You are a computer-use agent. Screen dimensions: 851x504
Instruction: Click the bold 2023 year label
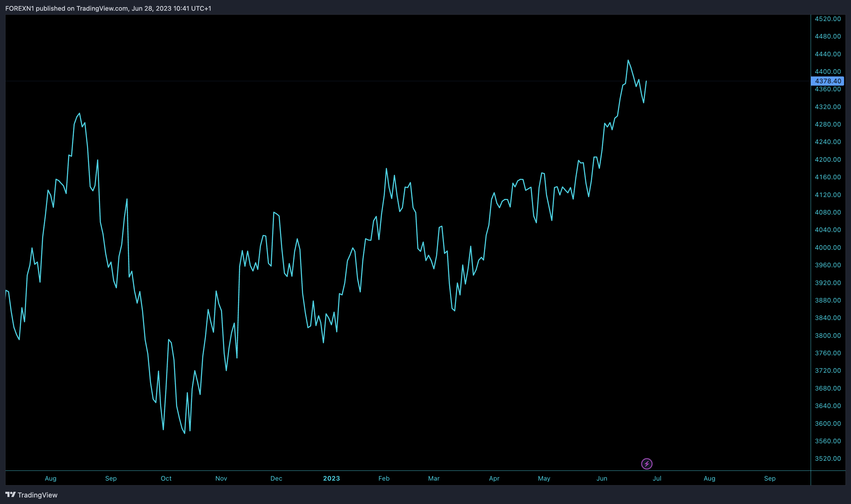click(332, 479)
